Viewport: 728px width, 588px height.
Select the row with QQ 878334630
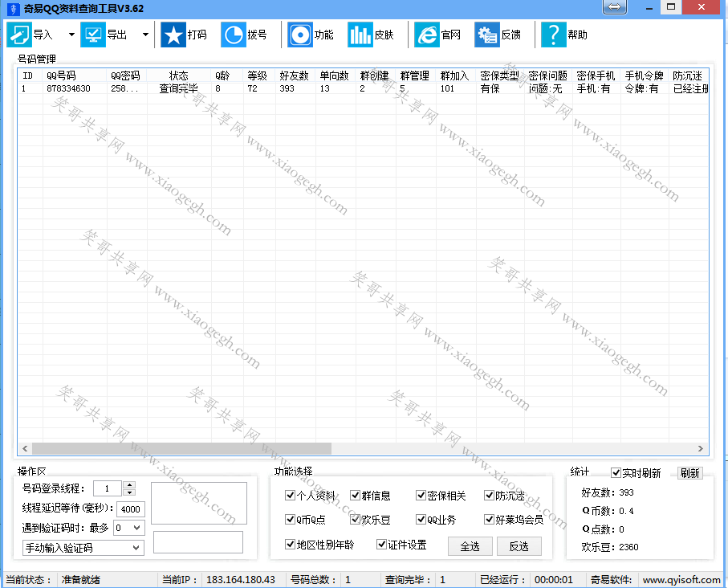pos(363,88)
